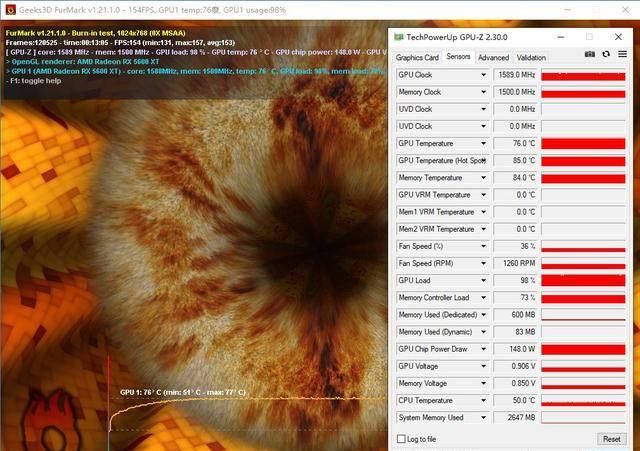Screen dimensions: 640x451
Task: Expand the GPU Voltage dropdown
Action: tap(484, 366)
